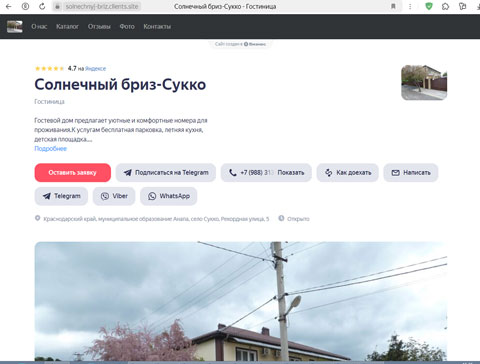Click the location pin icon by address

pyautogui.click(x=37, y=218)
